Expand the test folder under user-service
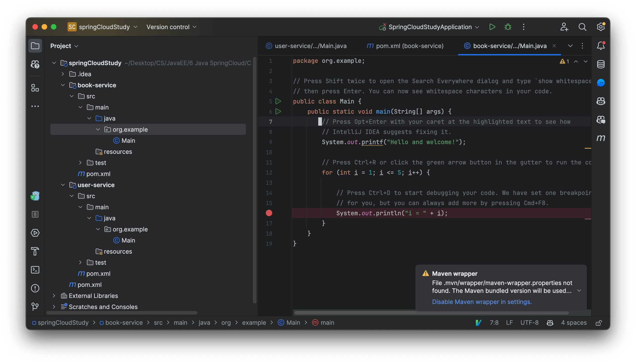636x364 pixels. tap(80, 262)
